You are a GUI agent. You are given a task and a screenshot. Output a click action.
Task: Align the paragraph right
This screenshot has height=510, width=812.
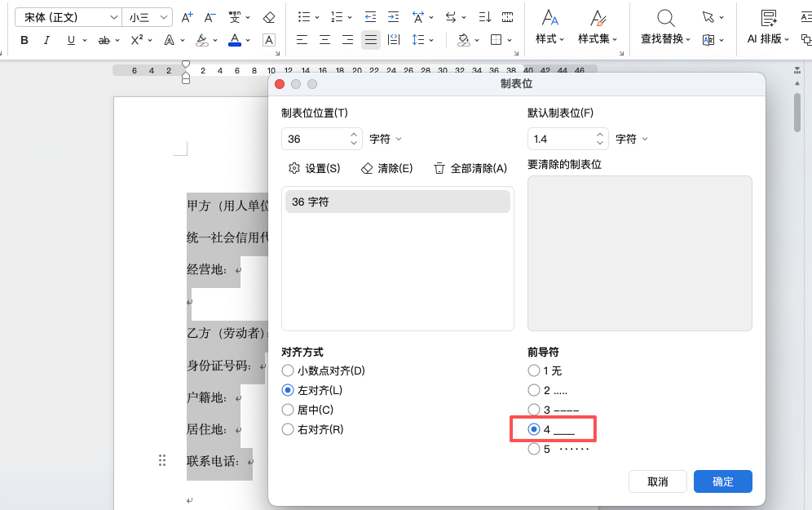tap(347, 40)
